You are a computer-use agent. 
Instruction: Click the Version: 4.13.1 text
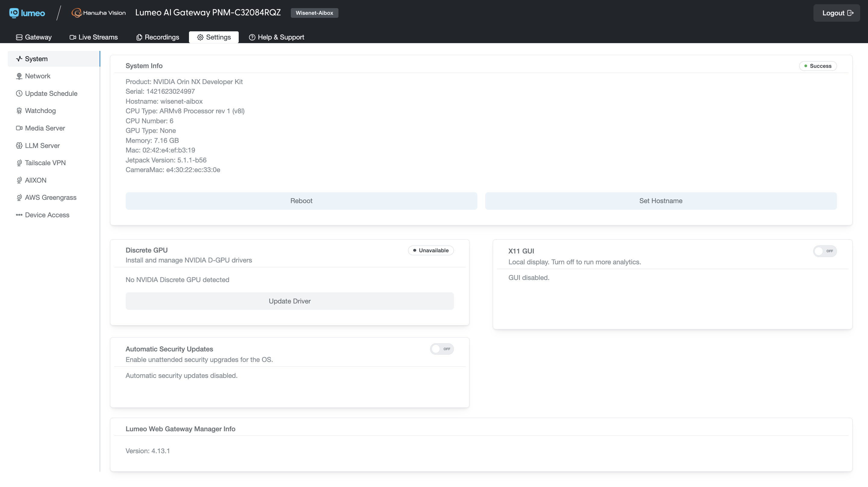pos(148,451)
